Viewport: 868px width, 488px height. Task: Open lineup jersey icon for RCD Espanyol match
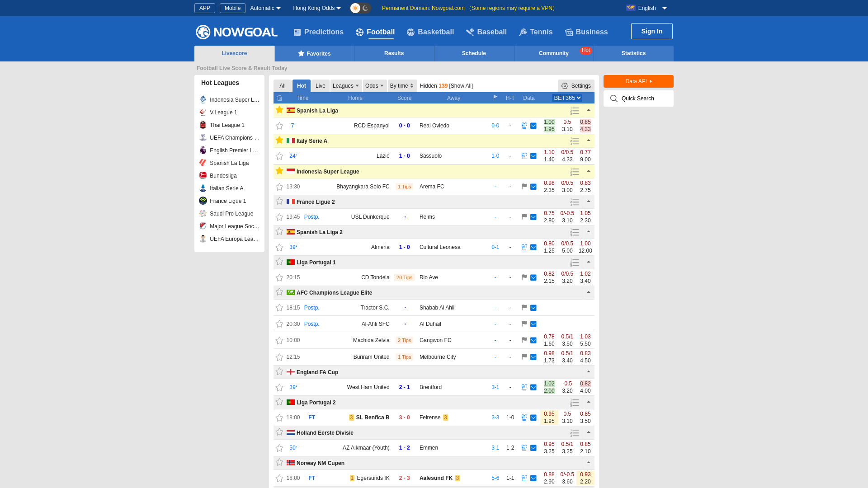coord(524,126)
